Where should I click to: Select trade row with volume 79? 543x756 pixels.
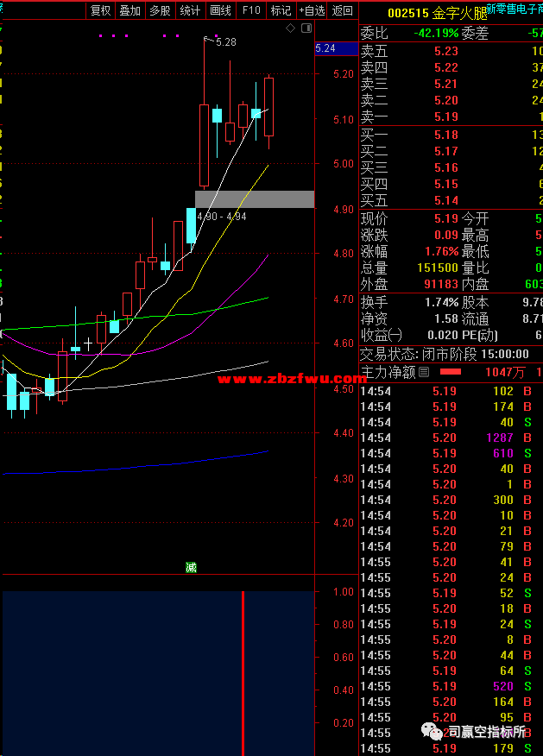click(x=451, y=547)
